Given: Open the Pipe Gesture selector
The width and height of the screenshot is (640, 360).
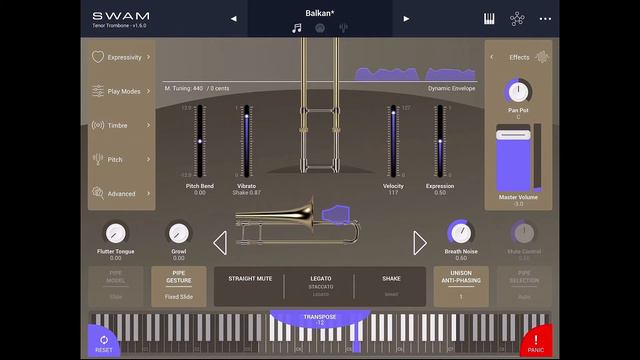Looking at the screenshot, I should tap(179, 287).
